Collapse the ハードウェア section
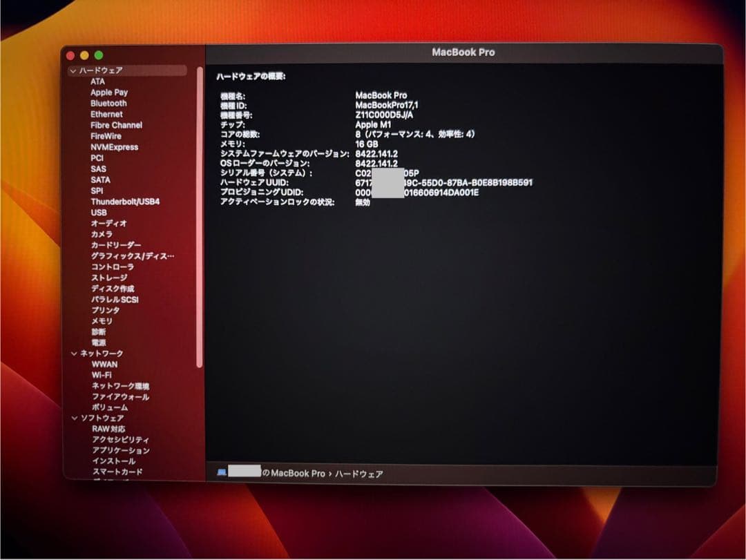746x560 pixels. point(74,70)
